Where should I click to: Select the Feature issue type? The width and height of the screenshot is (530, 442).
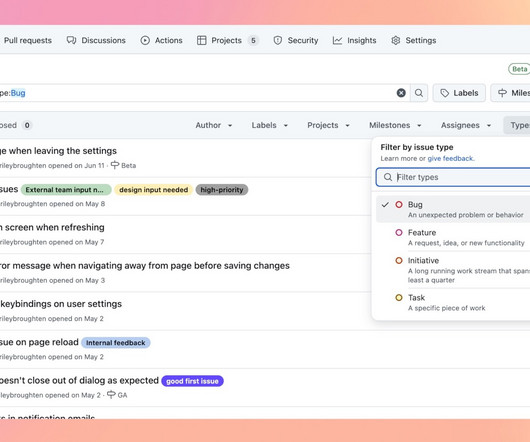pos(453,237)
